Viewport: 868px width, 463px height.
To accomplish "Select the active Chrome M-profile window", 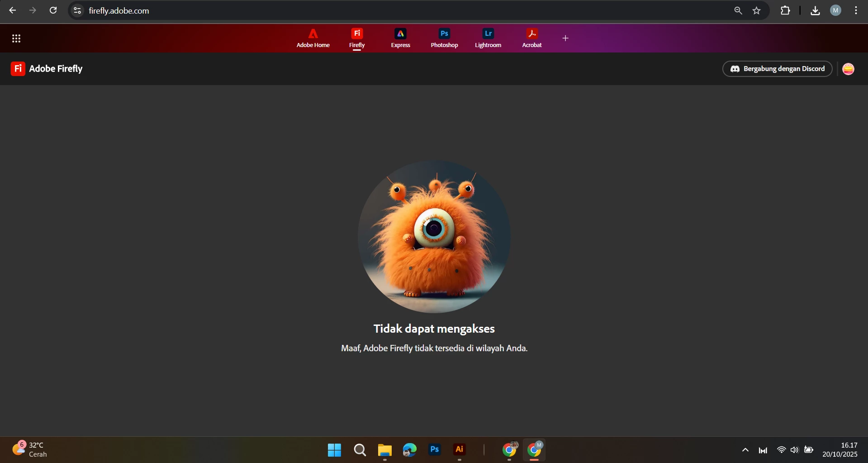I will click(535, 450).
